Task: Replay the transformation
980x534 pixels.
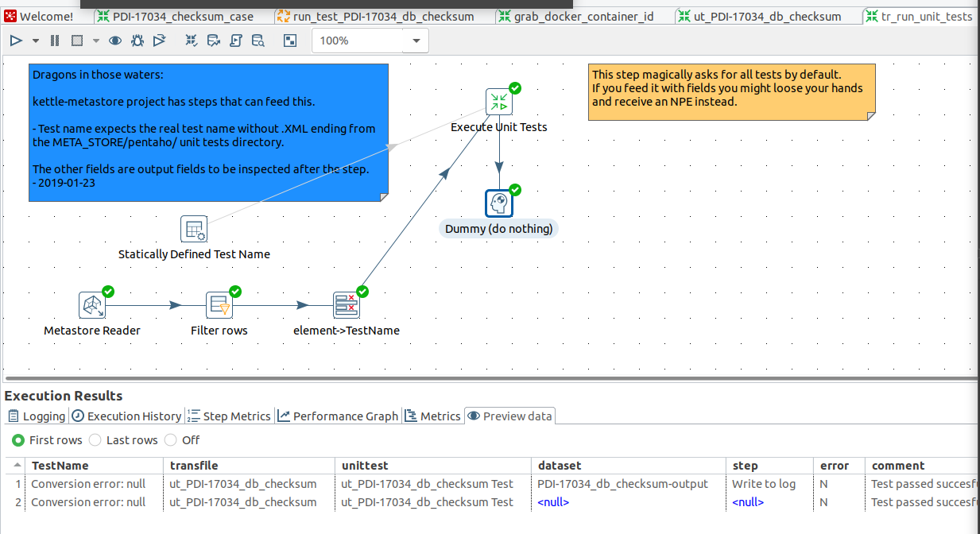Action: point(159,41)
